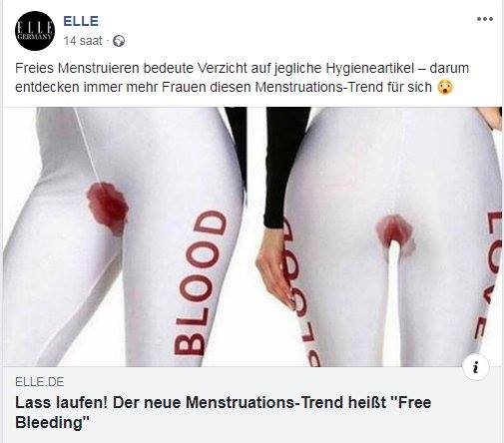Click the caption line starting "entdecken immer mehr"
This screenshot has height=443, width=504.
pos(224,87)
